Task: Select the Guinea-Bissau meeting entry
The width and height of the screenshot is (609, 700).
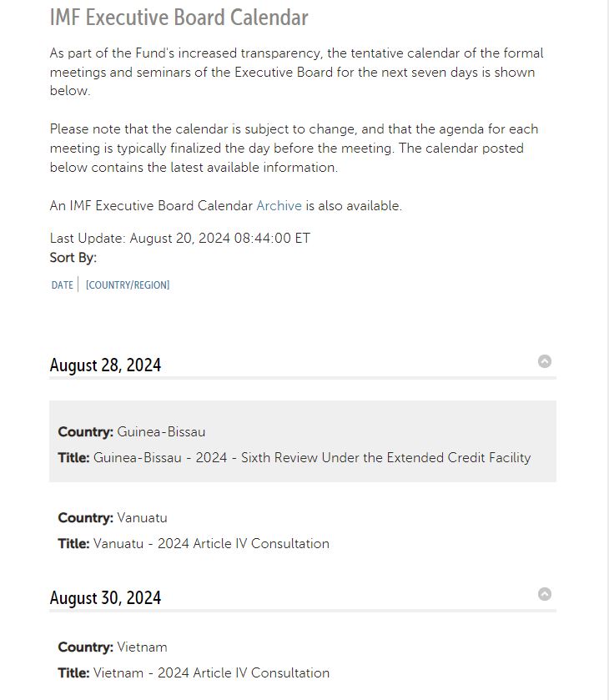Action: point(304,445)
